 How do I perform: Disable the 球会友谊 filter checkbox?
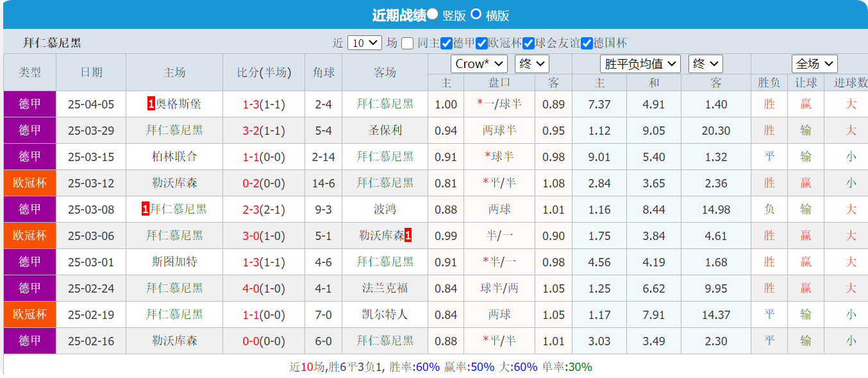(528, 42)
